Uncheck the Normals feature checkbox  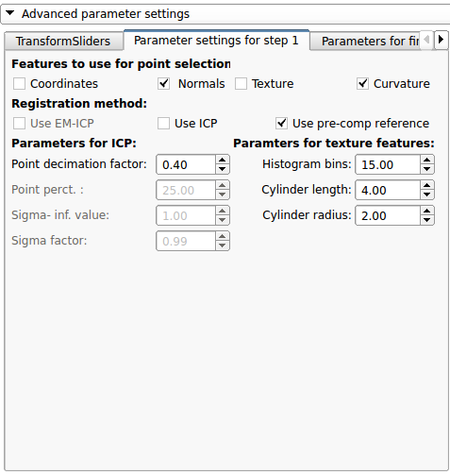[164, 84]
